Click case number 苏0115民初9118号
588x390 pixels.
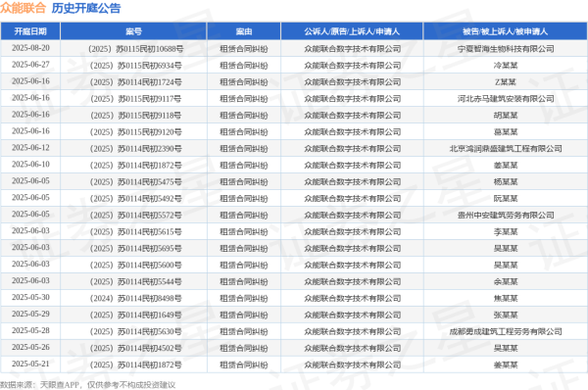click(136, 116)
